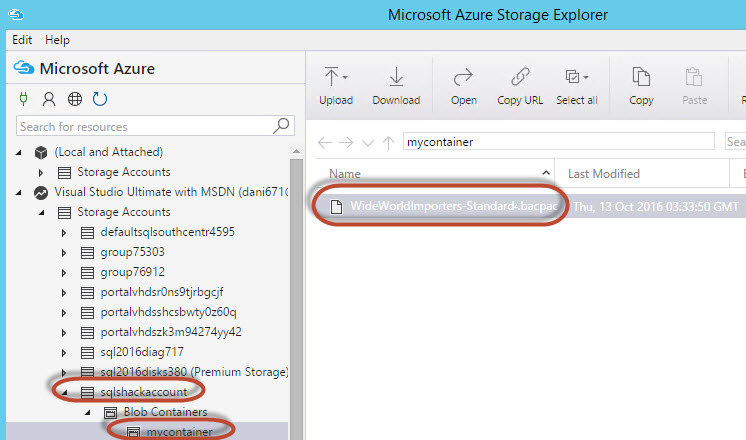The width and height of the screenshot is (746, 440).
Task: Click the refresh all icon
Action: pyautogui.click(x=100, y=99)
